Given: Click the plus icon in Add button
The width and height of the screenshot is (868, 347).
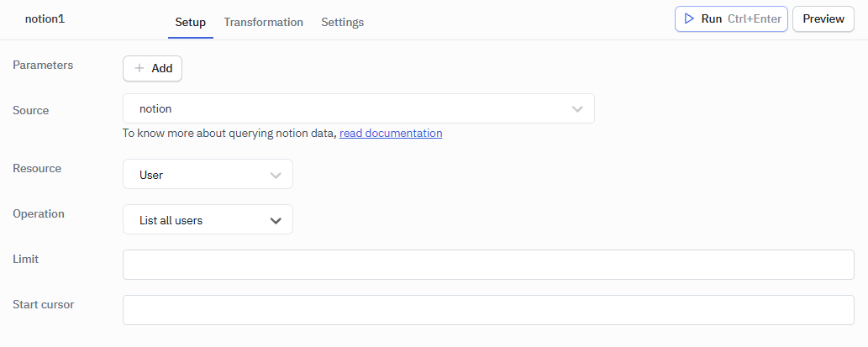Looking at the screenshot, I should (139, 68).
